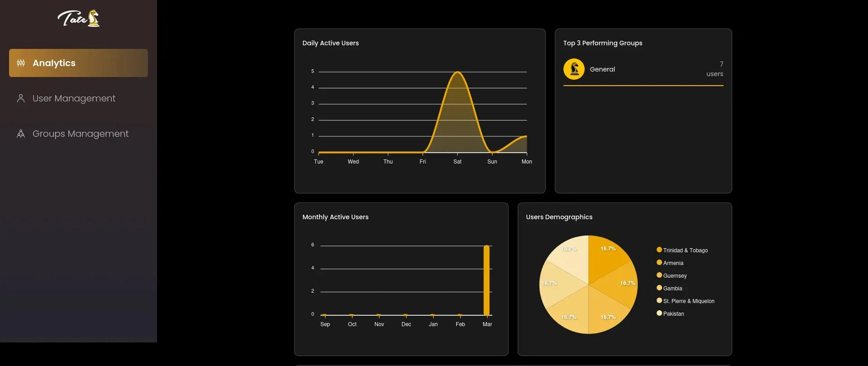The image size is (868, 366).
Task: Toggle the Armenia legend entry
Action: click(x=670, y=263)
